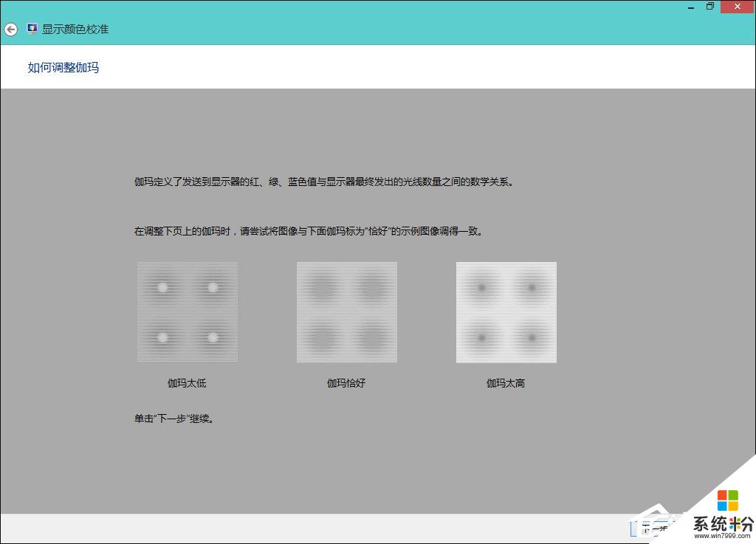
Task: Restore down the calibration window
Action: click(710, 6)
